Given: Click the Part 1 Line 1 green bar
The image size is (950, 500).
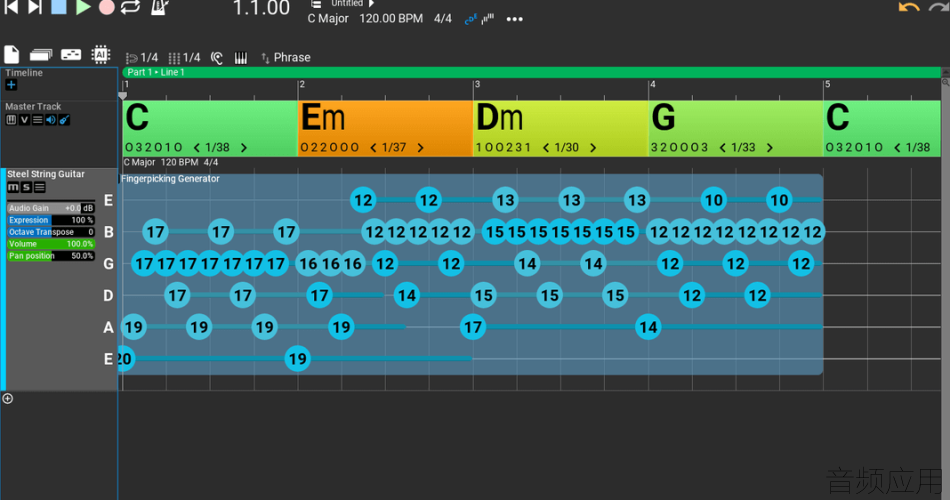Looking at the screenshot, I should 531,72.
